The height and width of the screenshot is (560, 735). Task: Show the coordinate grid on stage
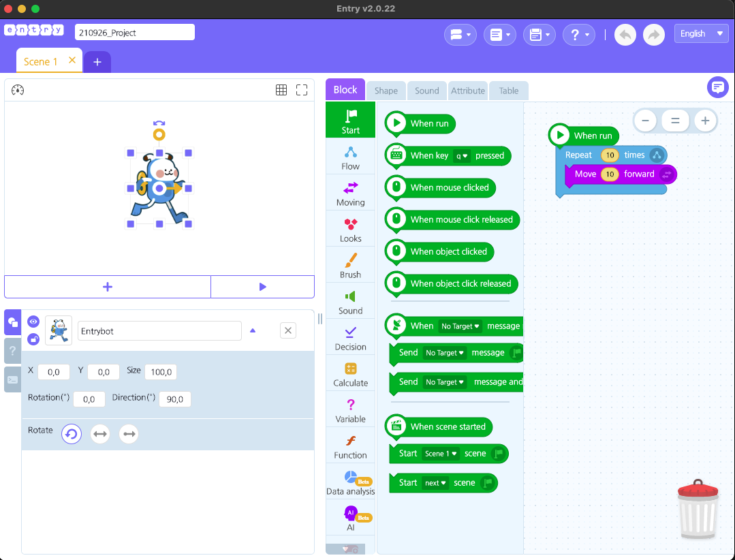click(281, 90)
